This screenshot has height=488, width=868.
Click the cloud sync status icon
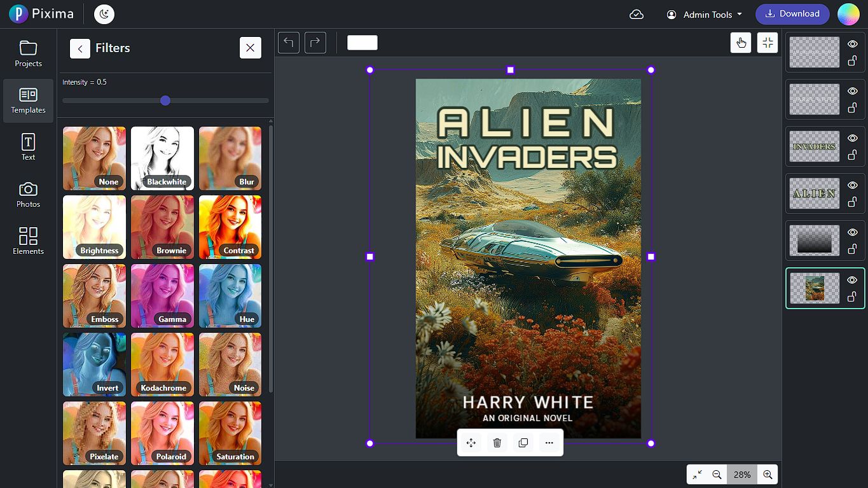point(637,14)
